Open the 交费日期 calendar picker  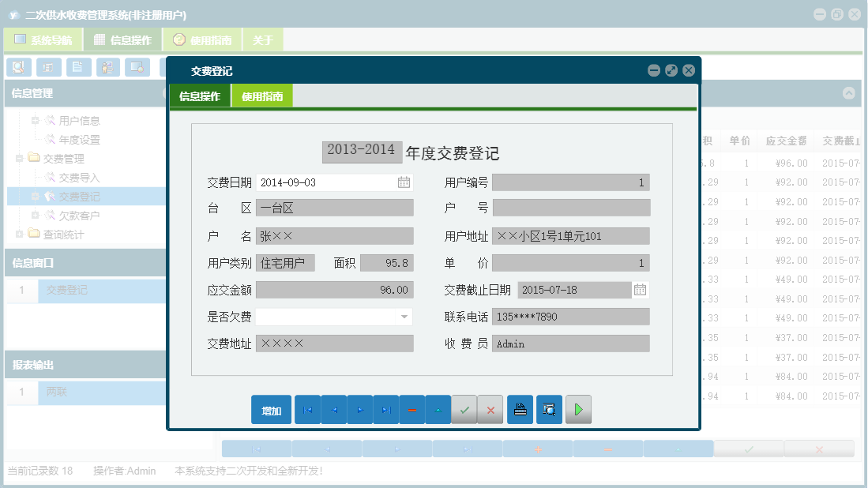[404, 182]
